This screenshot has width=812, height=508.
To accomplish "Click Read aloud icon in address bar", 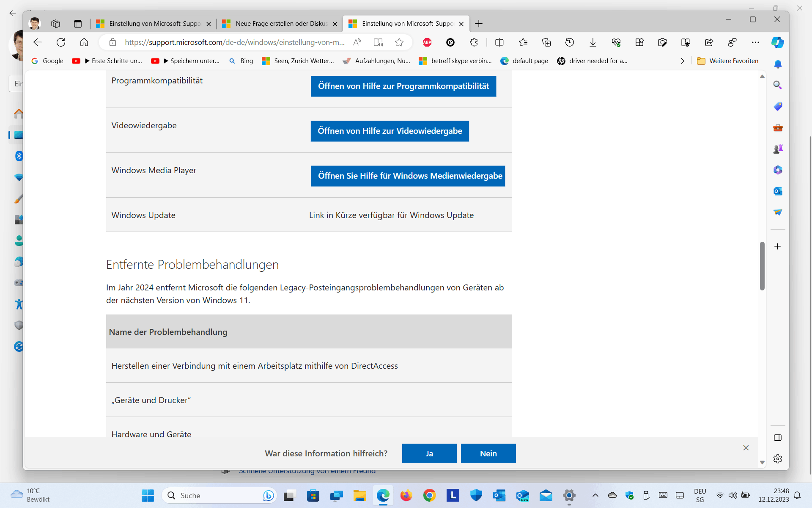I will click(357, 42).
